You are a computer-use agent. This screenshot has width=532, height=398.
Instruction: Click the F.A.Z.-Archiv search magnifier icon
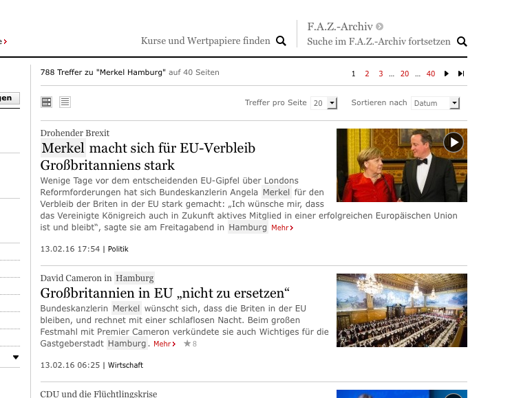click(462, 42)
